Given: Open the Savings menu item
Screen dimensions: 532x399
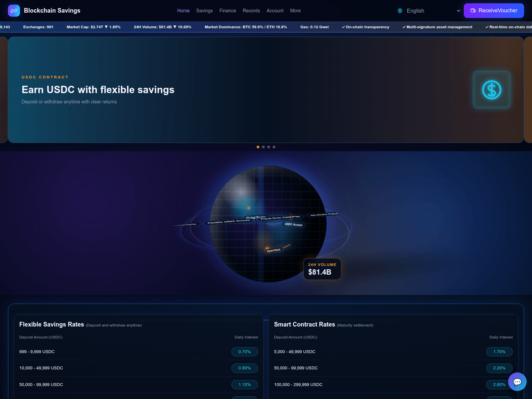Looking at the screenshot, I should point(204,11).
